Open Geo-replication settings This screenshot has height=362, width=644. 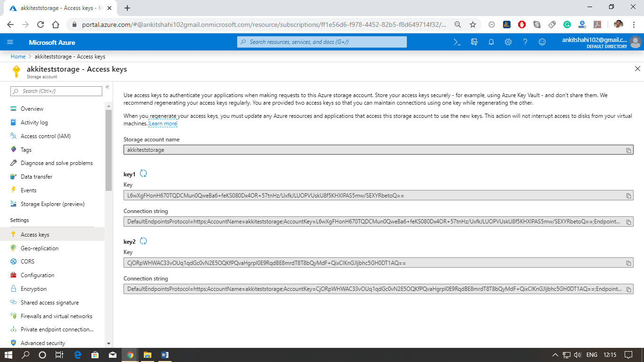(x=40, y=248)
